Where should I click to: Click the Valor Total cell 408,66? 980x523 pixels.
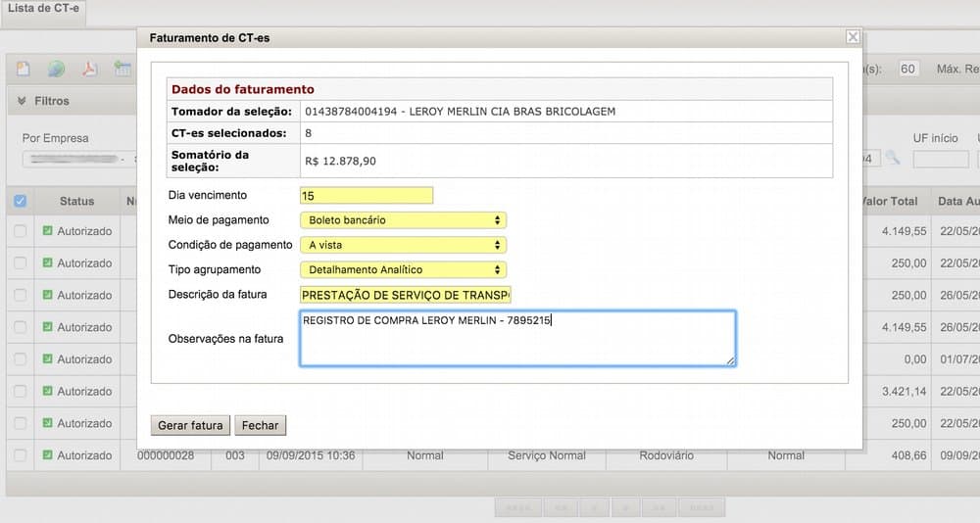point(908,455)
